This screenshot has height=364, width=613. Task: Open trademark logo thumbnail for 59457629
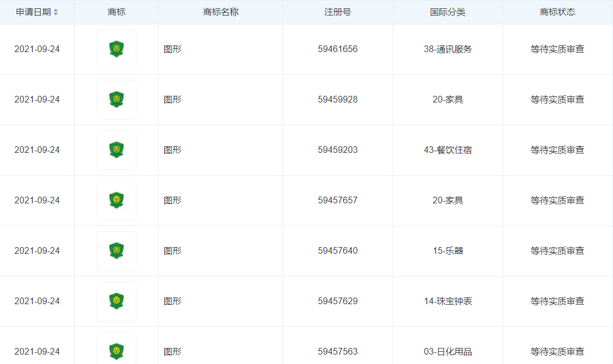(x=116, y=301)
